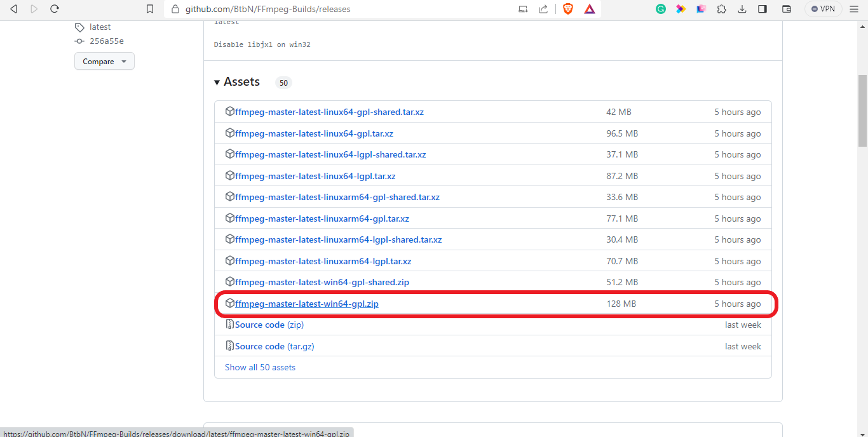Screen dimensions: 868x437
Task: Toggle the browser sidebar panel
Action: (763, 9)
